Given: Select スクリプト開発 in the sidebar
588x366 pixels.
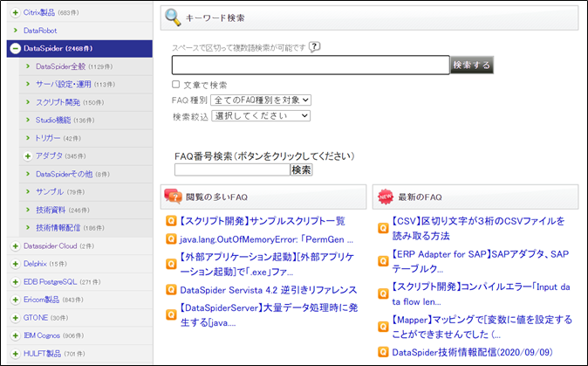Looking at the screenshot, I should coord(57,102).
